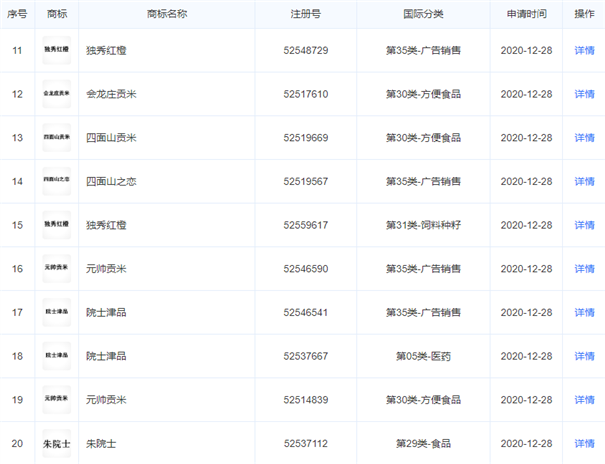The image size is (605, 464).
Task: Click the 独秀红橙 logo thumbnail in row 11
Action: tap(56, 50)
